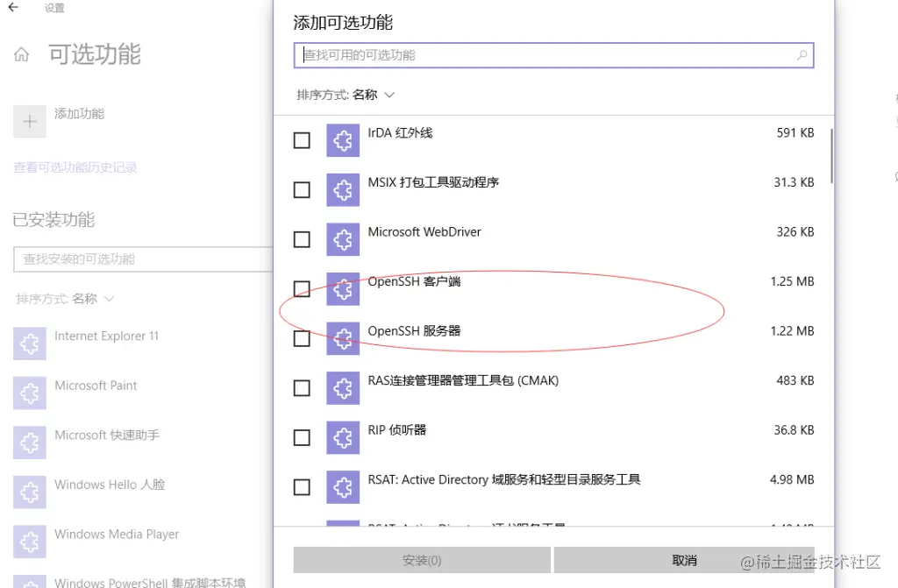The height and width of the screenshot is (588, 898).
Task: Click the Windows Media Player icon
Action: pos(29,541)
